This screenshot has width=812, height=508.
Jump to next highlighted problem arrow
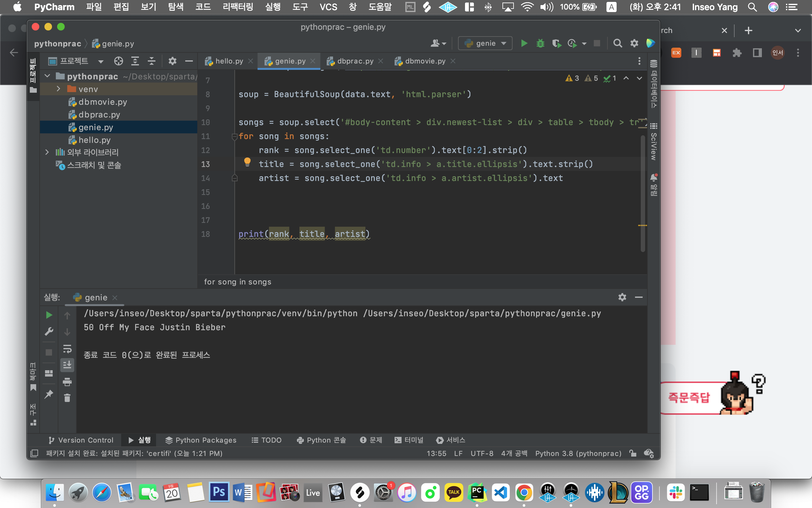point(639,78)
